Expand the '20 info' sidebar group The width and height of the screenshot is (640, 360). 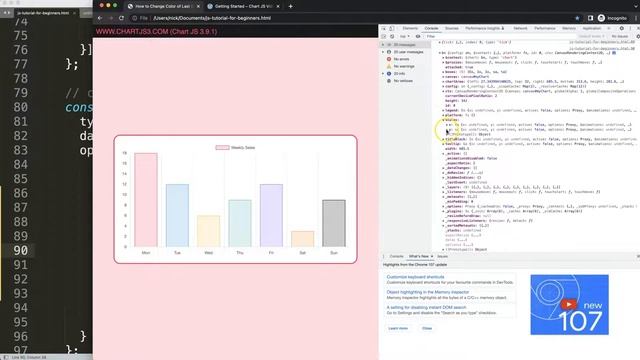coord(383,73)
